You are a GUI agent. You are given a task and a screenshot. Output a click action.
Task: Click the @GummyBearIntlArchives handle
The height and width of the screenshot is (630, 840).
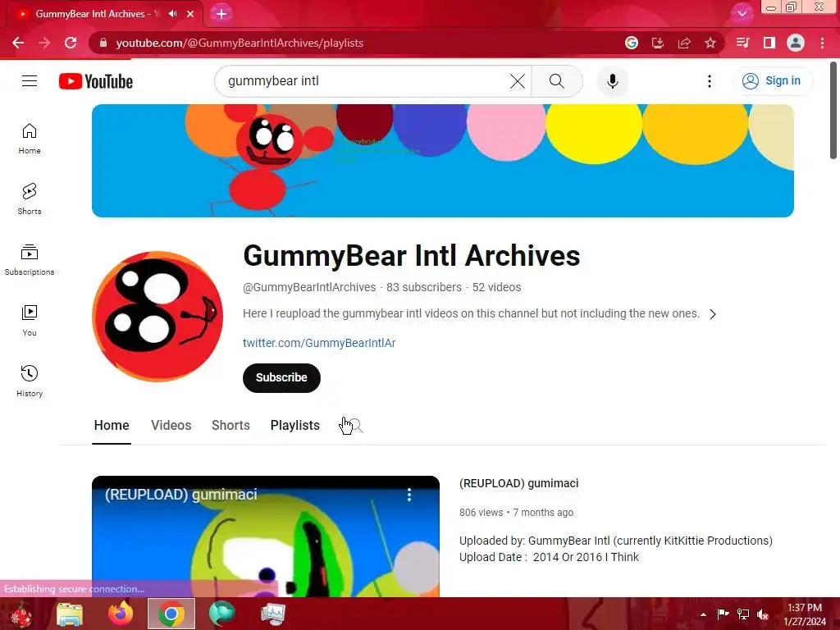pos(309,287)
